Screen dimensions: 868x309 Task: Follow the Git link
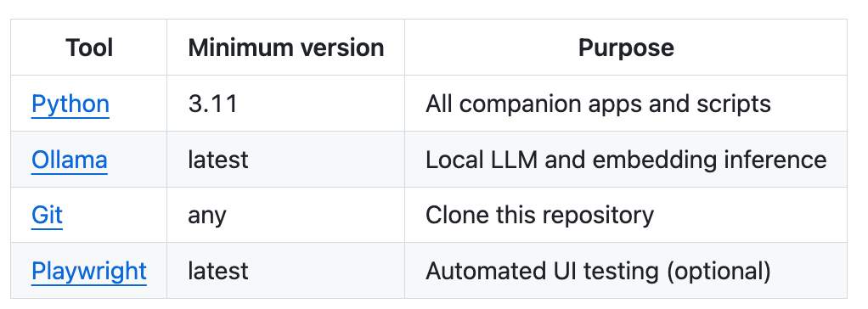[x=47, y=216]
